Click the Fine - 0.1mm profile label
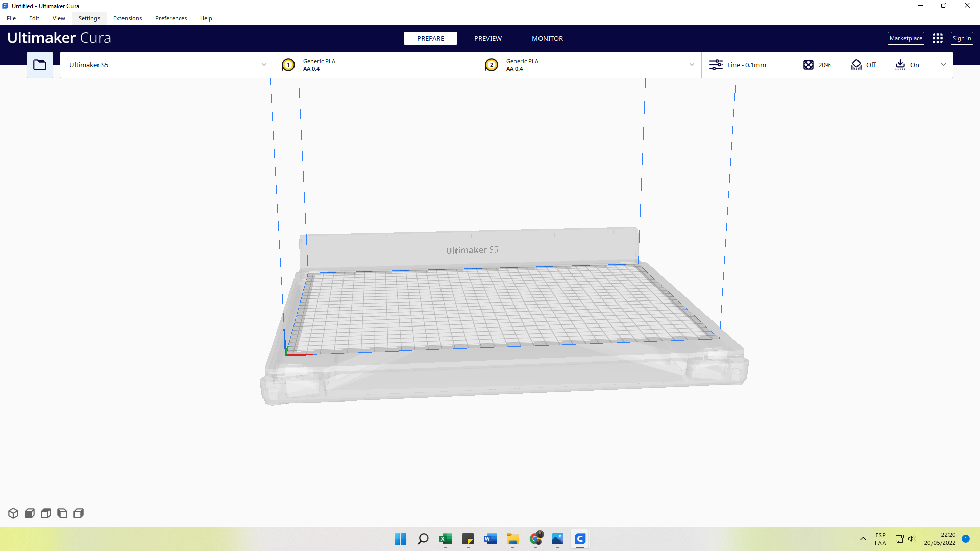Screen dimensions: 980x551 click(747, 65)
